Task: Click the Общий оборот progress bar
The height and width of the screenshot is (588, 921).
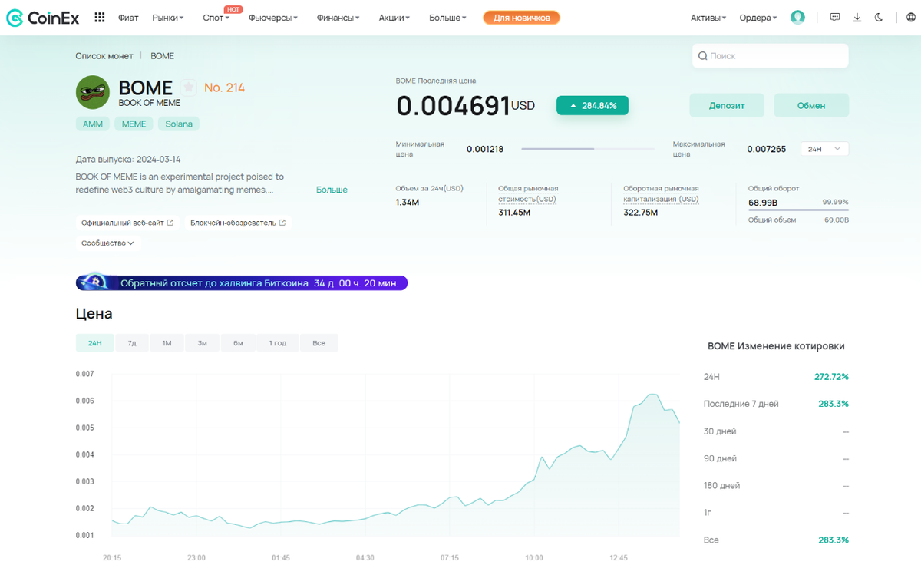Action: (x=798, y=210)
